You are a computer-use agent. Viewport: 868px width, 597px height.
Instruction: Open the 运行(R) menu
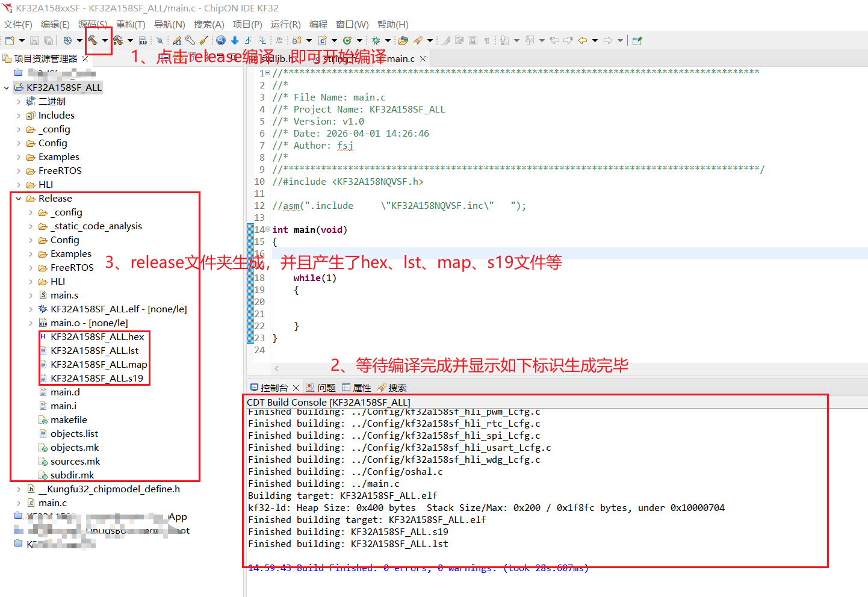(x=285, y=24)
